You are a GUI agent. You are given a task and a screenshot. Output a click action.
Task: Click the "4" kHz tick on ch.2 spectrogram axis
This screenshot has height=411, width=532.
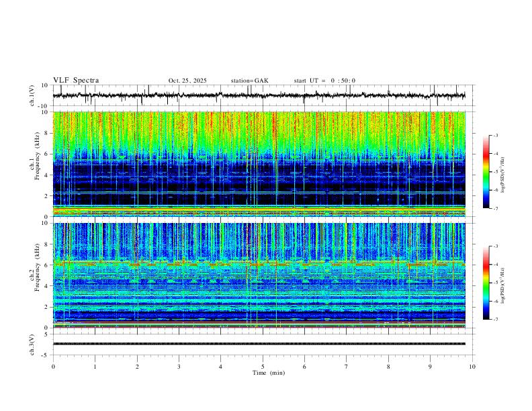click(47, 286)
